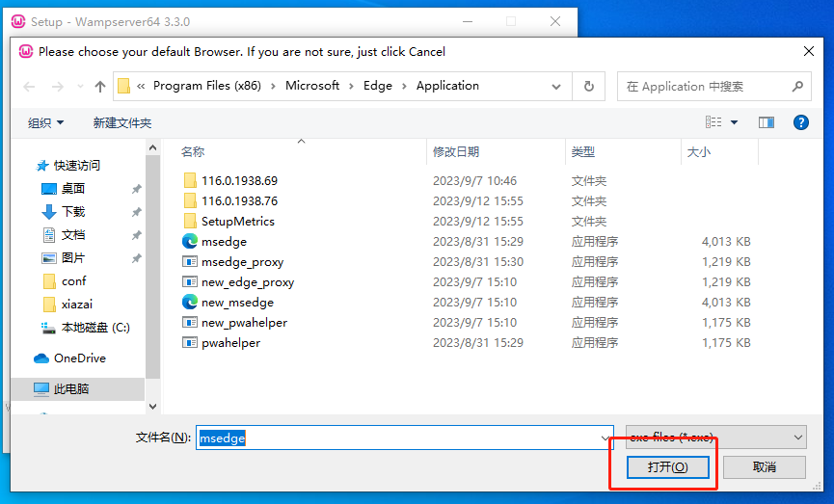Screen dimensions: 834x504
Task: Toggle the preview pane icon
Action: (x=766, y=122)
